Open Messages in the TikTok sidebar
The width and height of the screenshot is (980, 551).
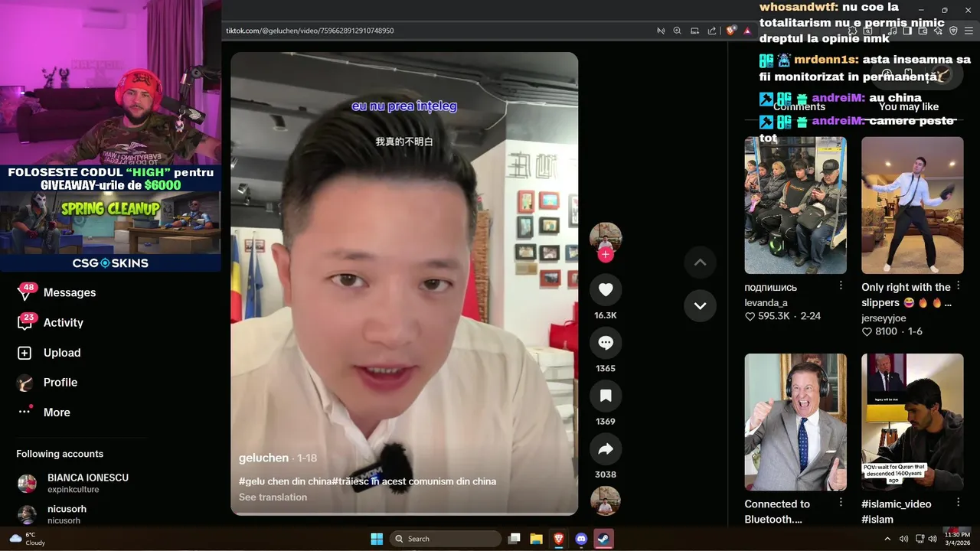[70, 293]
